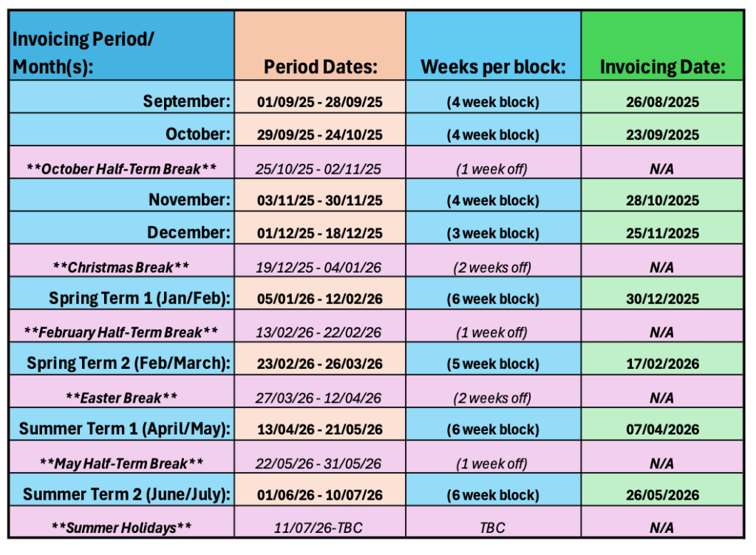Click the 01/06/26 - 10/07/26 period cell
756x555 pixels.
[320, 495]
